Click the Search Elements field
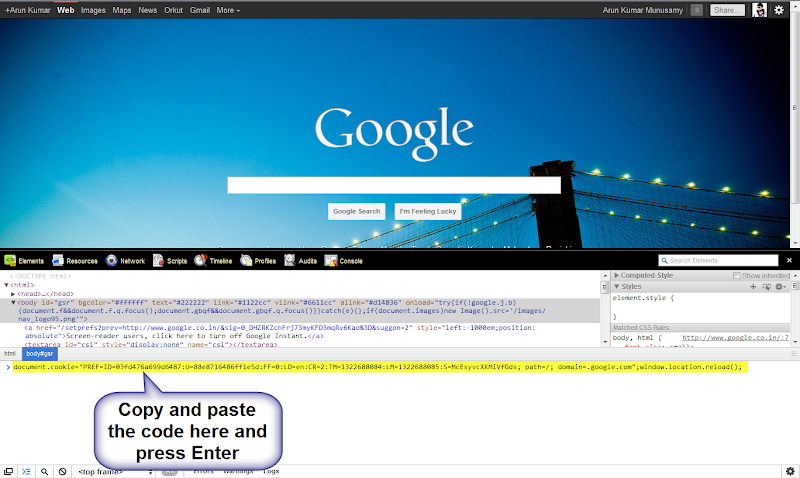 coord(718,261)
